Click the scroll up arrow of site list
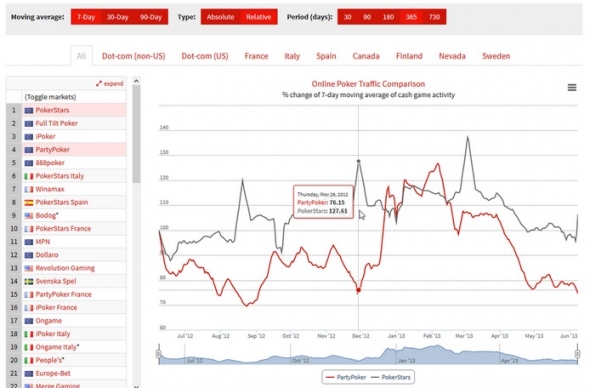This screenshot has height=388, width=590. 137,81
